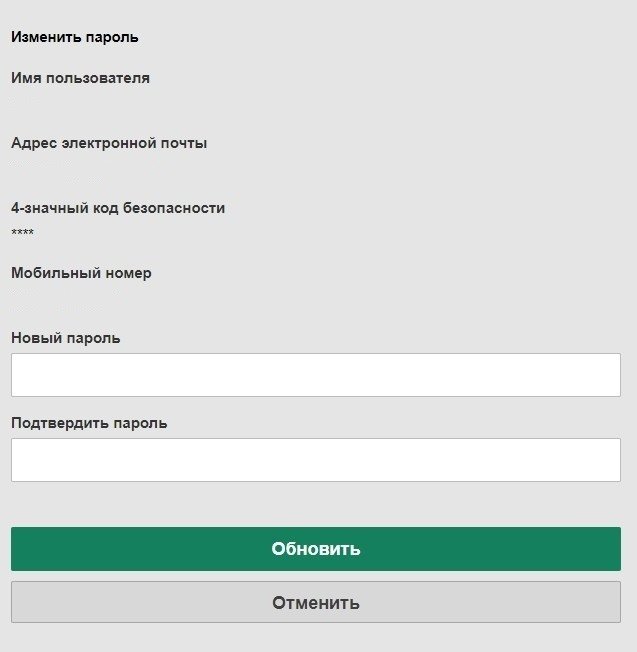Viewport: 637px width, 652px height.
Task: Select the Адрес электронной почты label
Action: [109, 143]
